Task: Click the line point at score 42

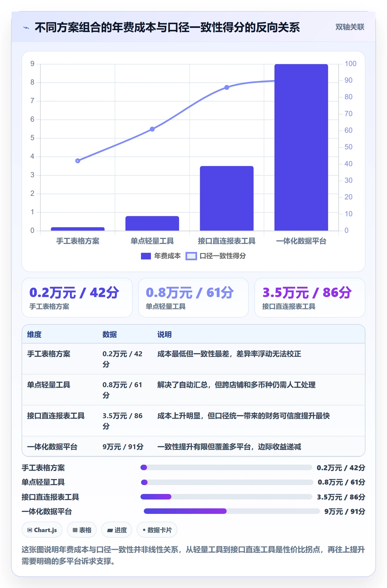Action: point(78,161)
